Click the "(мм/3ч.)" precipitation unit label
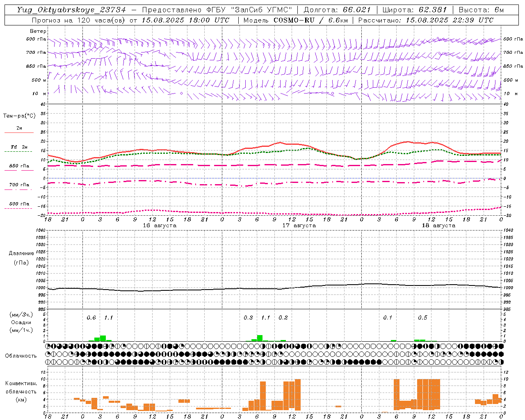Image resolution: width=525 pixels, height=420 pixels. point(21,315)
